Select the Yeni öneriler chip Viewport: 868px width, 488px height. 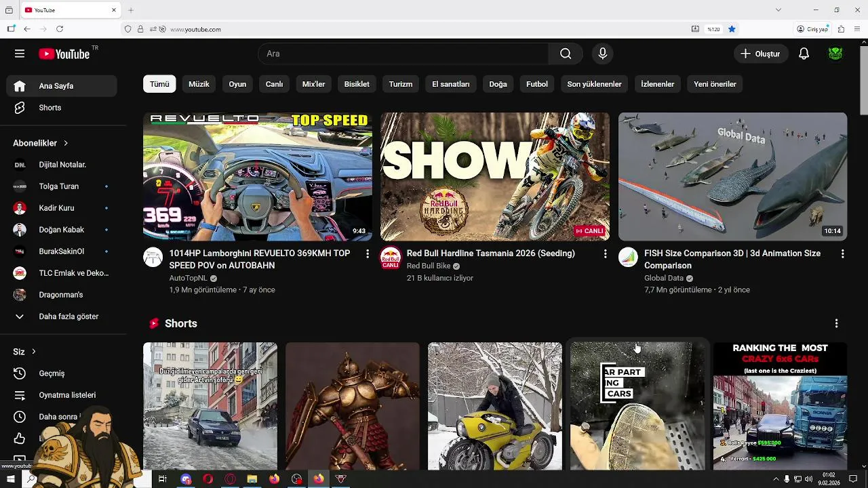pos(715,84)
